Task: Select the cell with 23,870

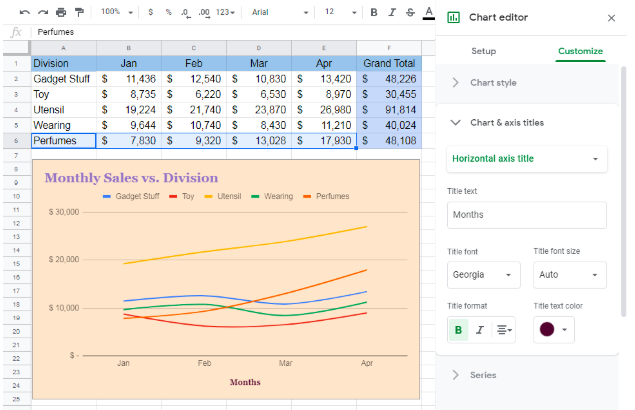Action: (x=259, y=110)
